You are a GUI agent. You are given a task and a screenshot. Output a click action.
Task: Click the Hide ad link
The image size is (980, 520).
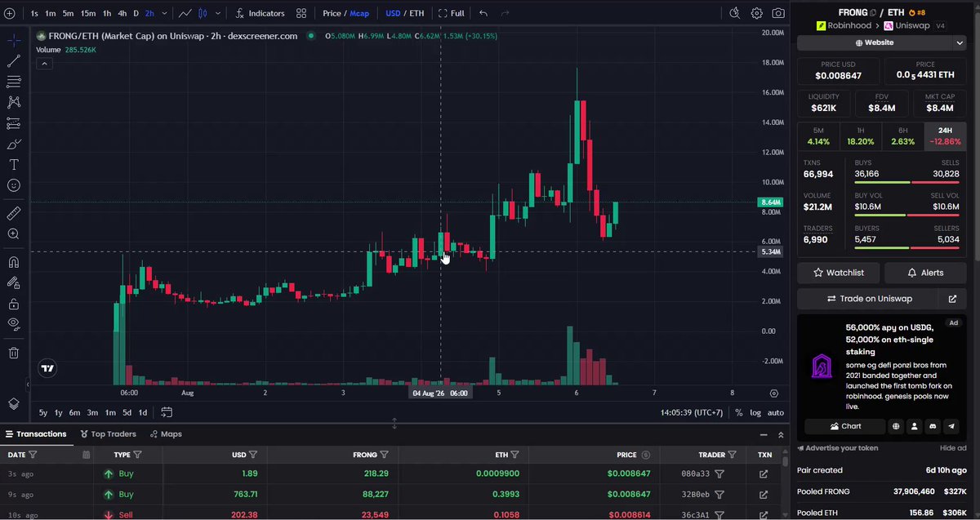[x=953, y=448]
